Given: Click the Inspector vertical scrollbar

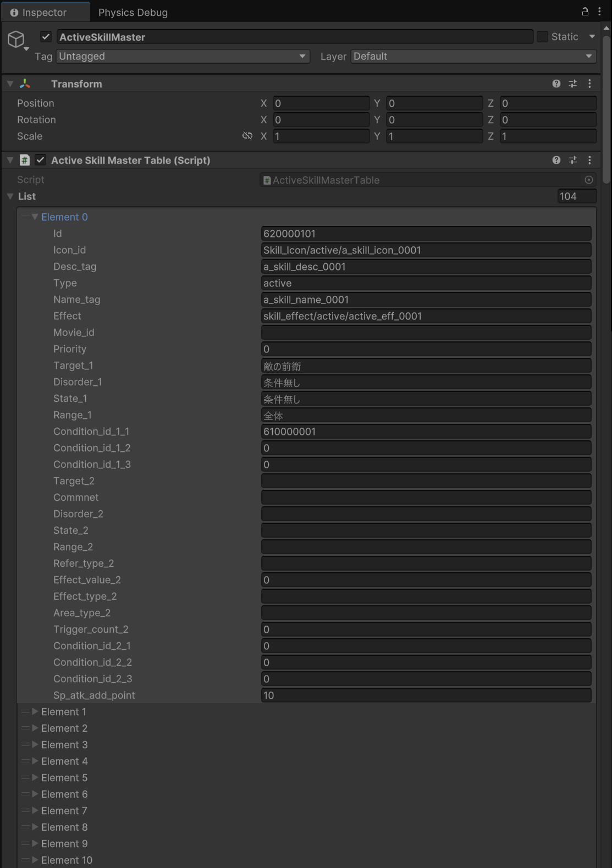Looking at the screenshot, I should [607, 110].
